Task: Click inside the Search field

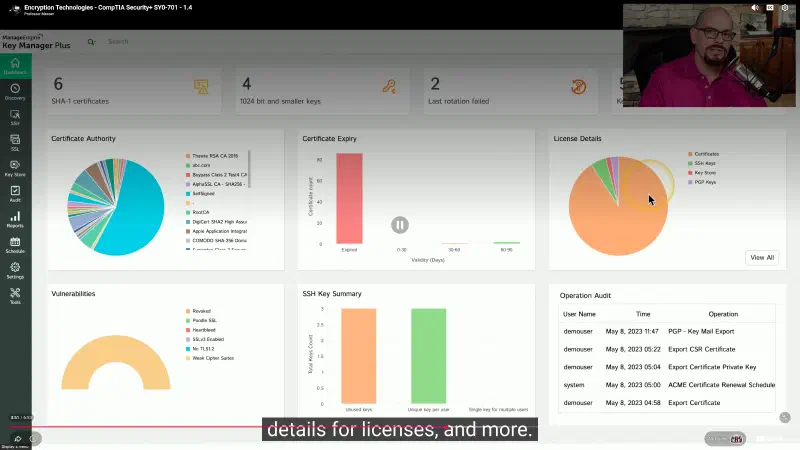Action: (x=118, y=42)
